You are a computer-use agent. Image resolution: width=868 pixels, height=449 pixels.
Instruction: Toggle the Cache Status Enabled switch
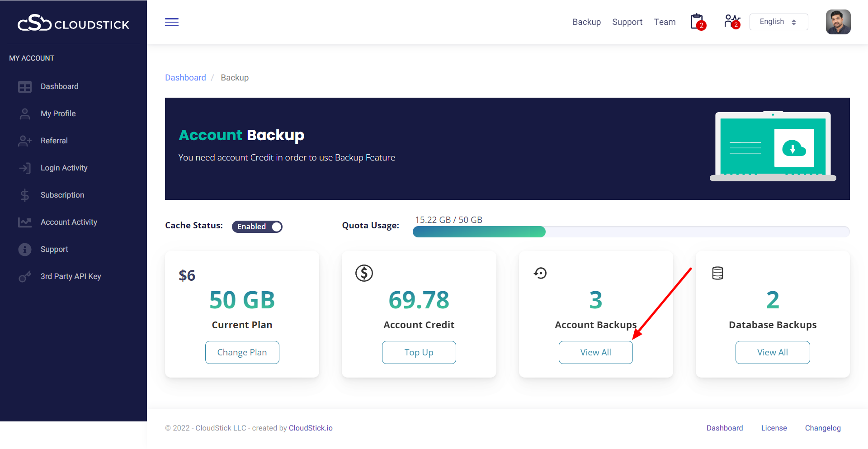257,227
